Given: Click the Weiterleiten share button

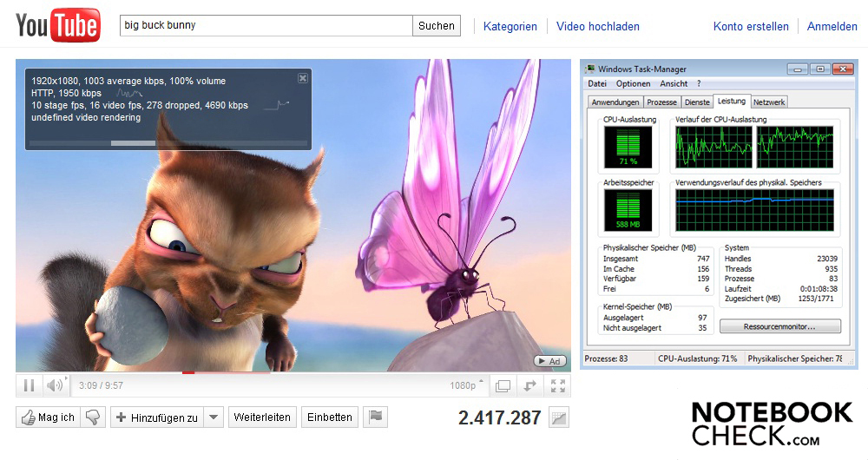Looking at the screenshot, I should (262, 417).
